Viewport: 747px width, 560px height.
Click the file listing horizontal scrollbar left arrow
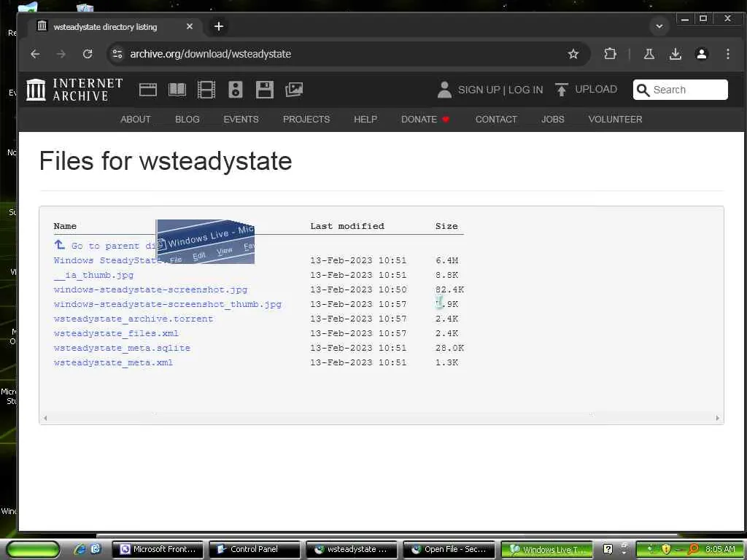coord(45,418)
